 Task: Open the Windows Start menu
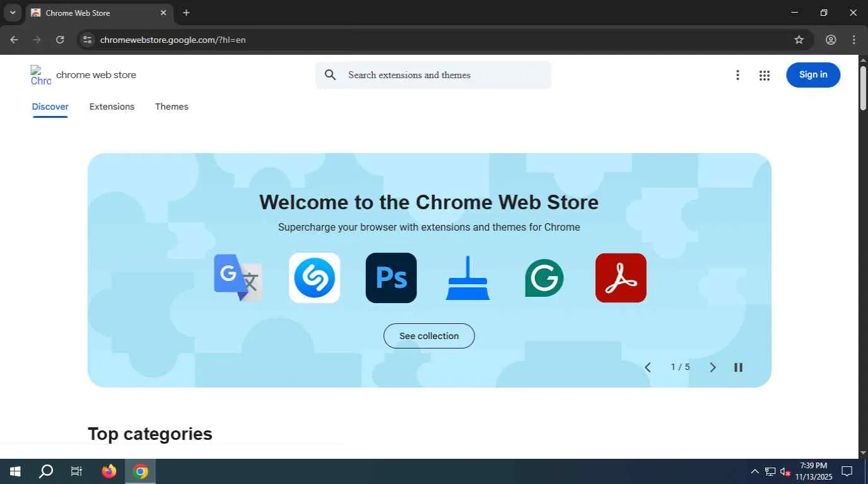pos(15,471)
